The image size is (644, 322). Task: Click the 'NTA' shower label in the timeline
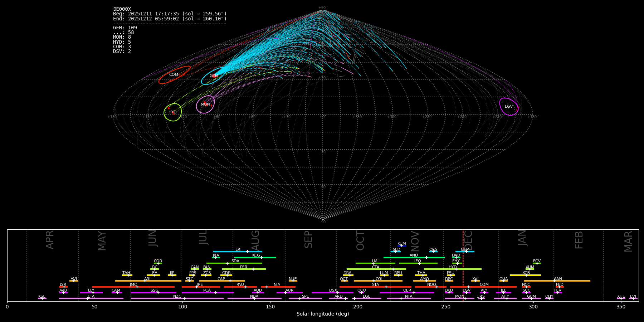(x=409, y=297)
